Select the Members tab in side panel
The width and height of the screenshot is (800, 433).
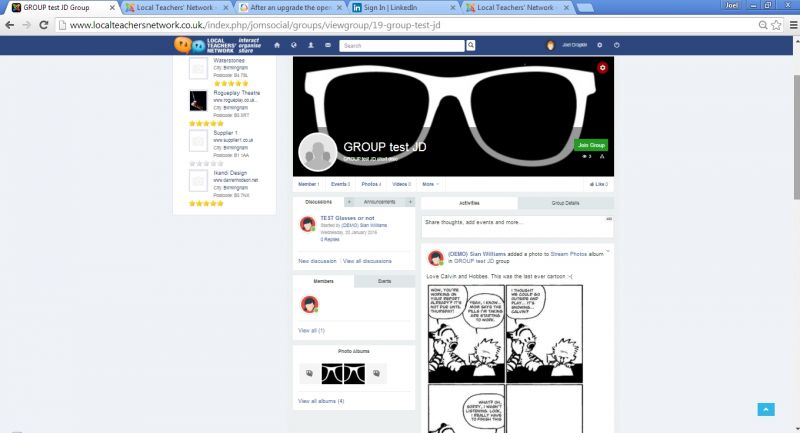(x=323, y=281)
